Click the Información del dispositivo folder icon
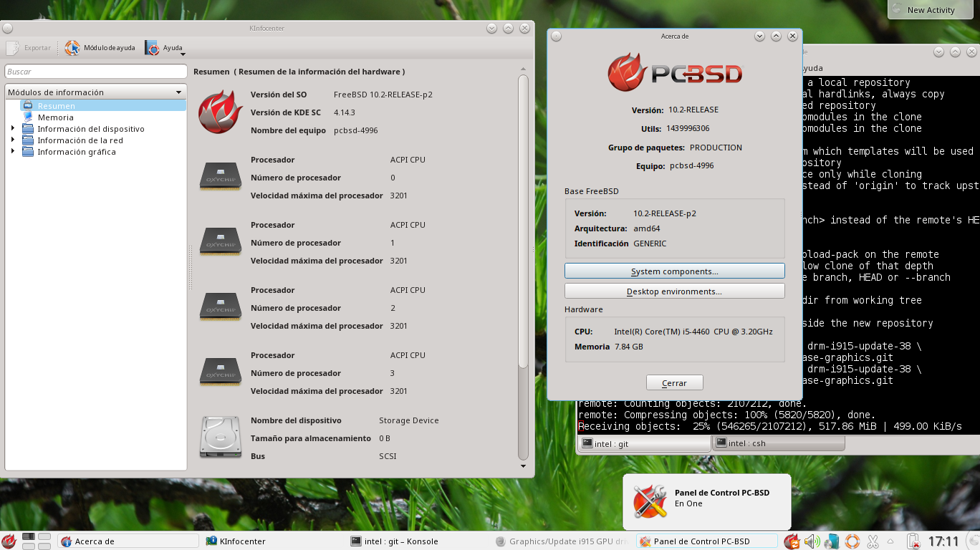The image size is (980, 550). [x=28, y=129]
